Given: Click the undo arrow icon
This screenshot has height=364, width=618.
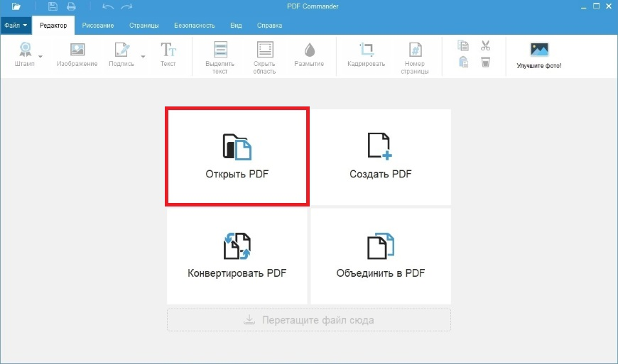Looking at the screenshot, I should coord(107,6).
